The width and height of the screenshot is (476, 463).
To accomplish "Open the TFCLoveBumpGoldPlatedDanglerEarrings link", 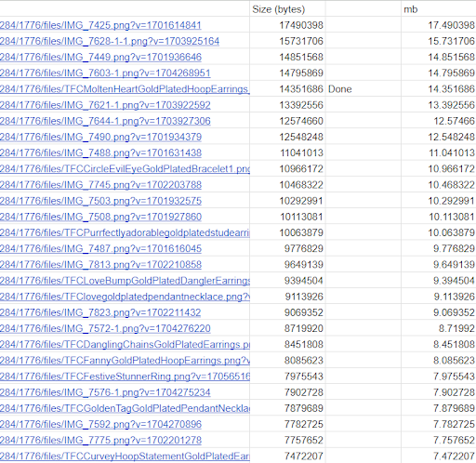I will (125, 281).
